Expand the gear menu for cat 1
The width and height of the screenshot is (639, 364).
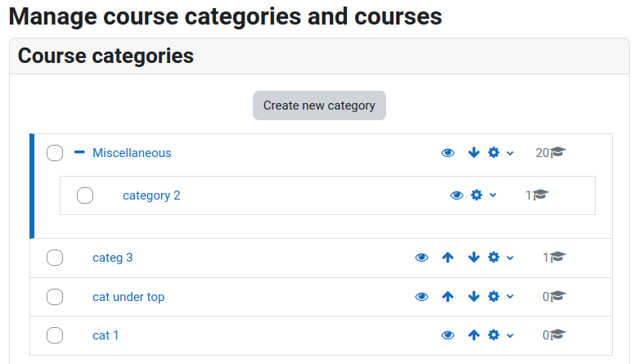(501, 335)
